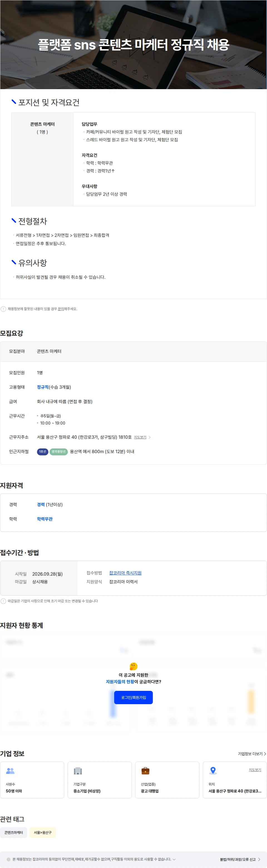Click the 산업(업종) 광고 대행업 card
The image size is (267, 868).
coord(167,780)
